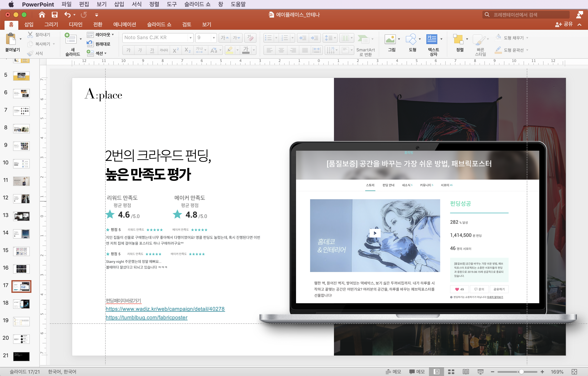Click the 공유 share button
Viewport: 588px width, 376px height.
point(564,24)
